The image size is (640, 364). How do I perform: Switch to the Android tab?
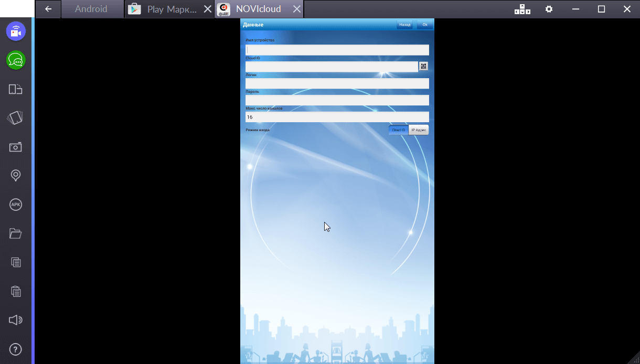91,9
